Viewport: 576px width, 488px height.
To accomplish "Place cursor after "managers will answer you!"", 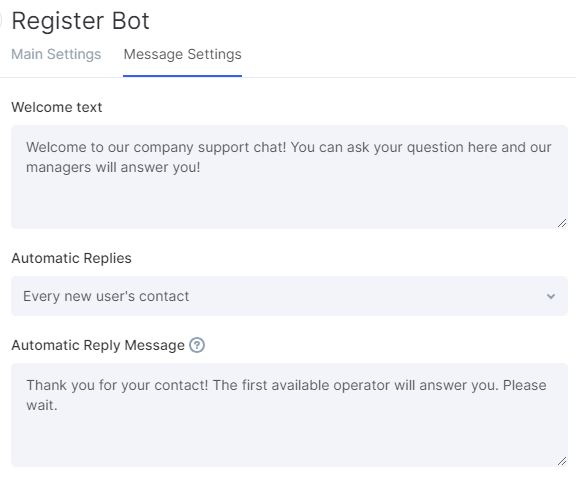I will 201,167.
